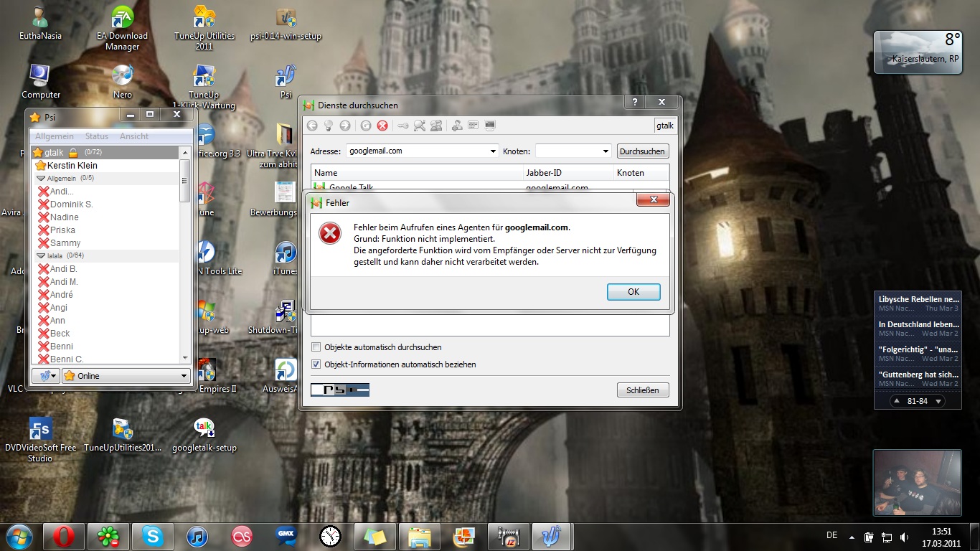The width and height of the screenshot is (980, 551).
Task: Click the Durchsuchen button
Action: pos(643,151)
